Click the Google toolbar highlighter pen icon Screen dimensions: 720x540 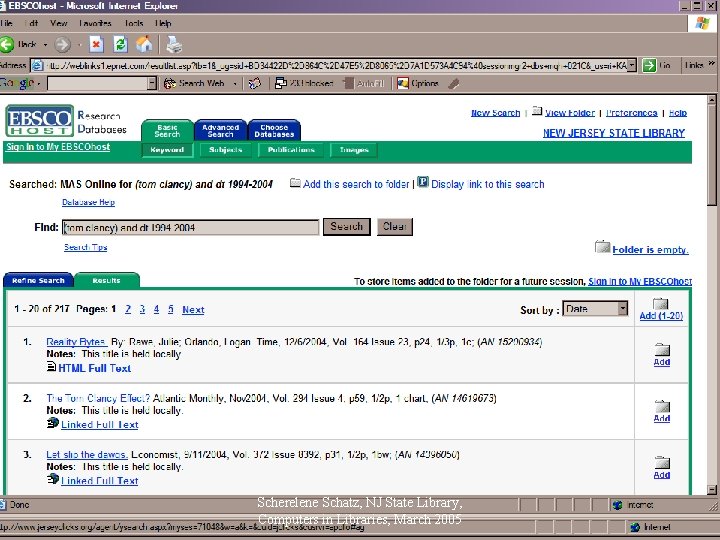coord(454,83)
